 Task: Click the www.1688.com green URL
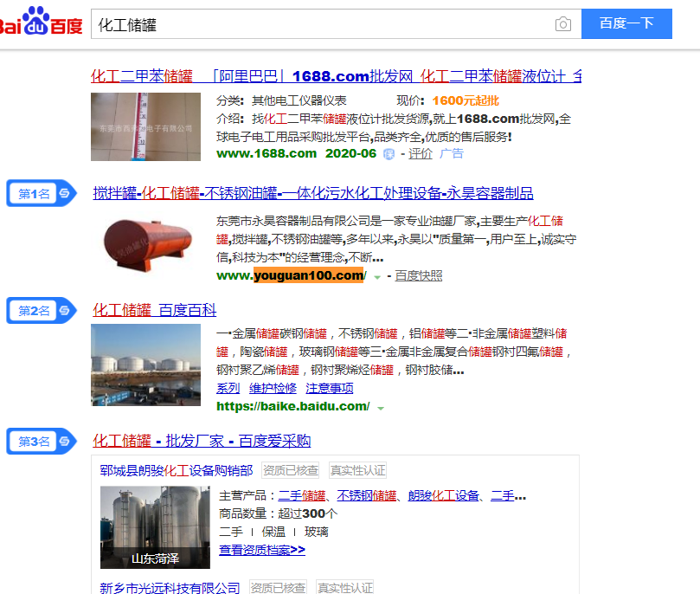[267, 153]
